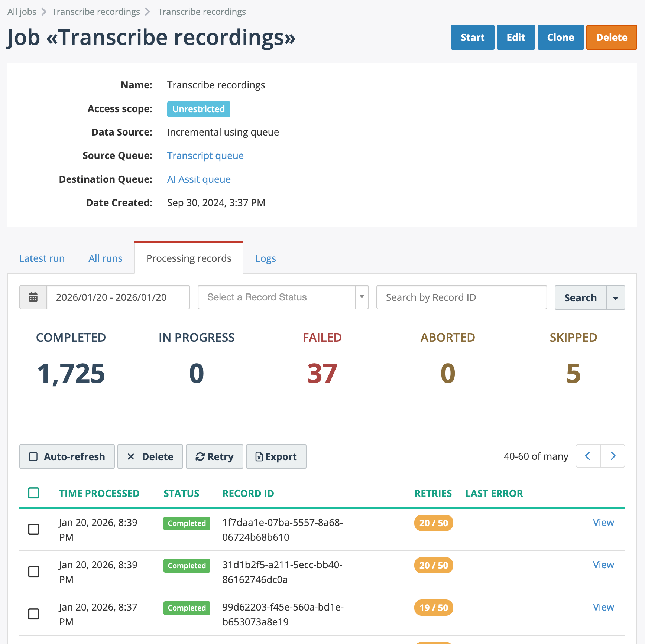Go to the next page of records

tap(613, 456)
